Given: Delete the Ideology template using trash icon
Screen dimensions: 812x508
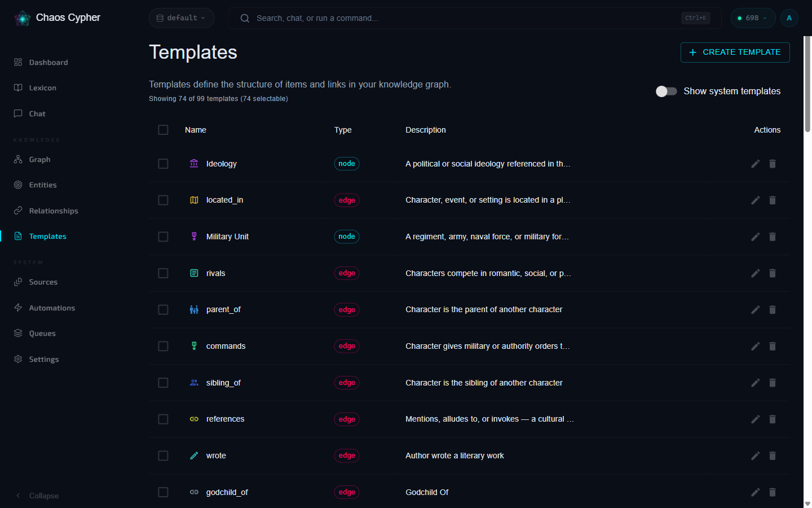Looking at the screenshot, I should tap(773, 164).
